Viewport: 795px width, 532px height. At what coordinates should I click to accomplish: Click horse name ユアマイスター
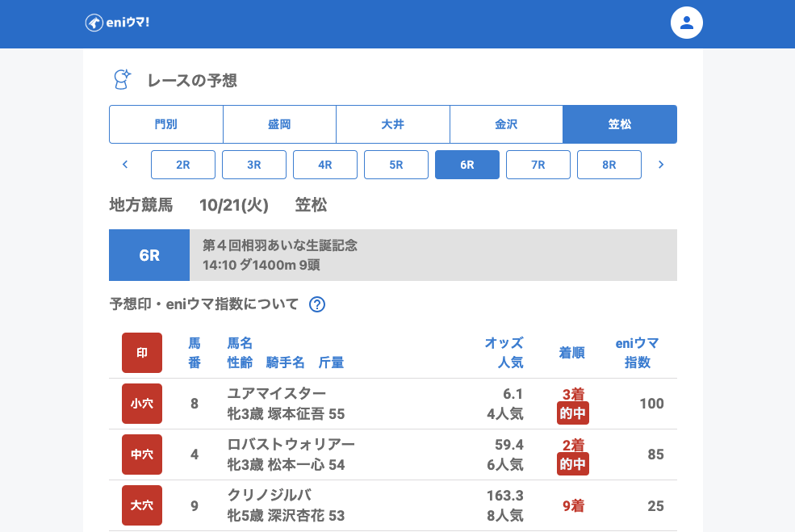click(277, 393)
